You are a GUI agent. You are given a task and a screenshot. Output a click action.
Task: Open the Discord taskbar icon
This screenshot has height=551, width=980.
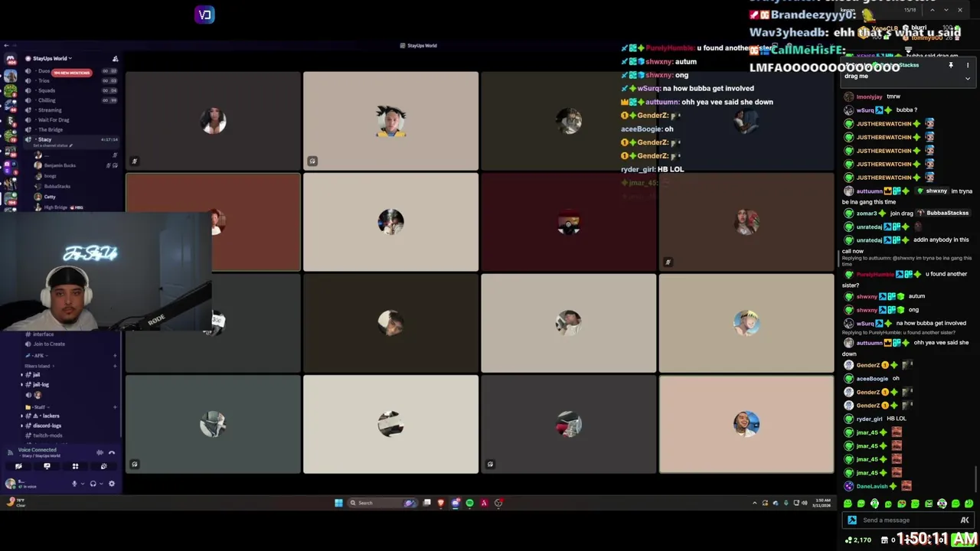pyautogui.click(x=456, y=503)
